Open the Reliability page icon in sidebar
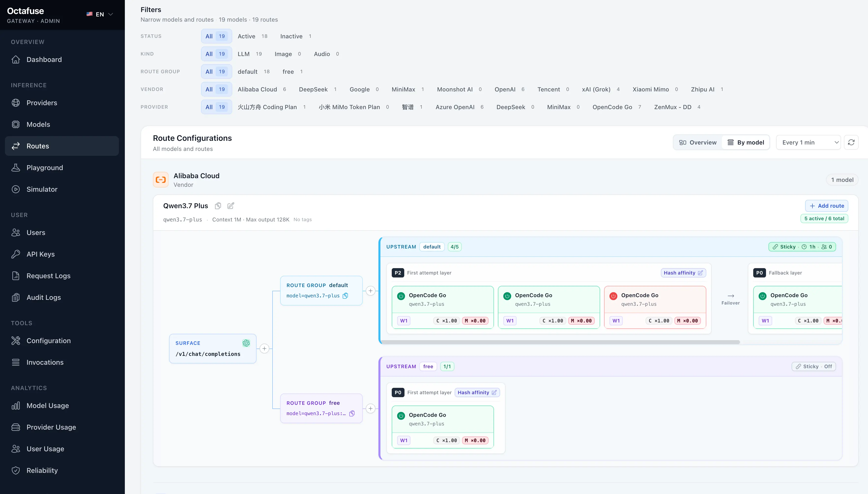The width and height of the screenshot is (868, 494). [x=15, y=470]
